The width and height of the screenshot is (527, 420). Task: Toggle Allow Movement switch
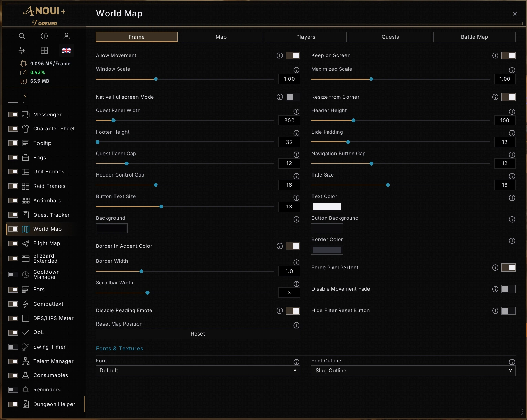(x=293, y=56)
